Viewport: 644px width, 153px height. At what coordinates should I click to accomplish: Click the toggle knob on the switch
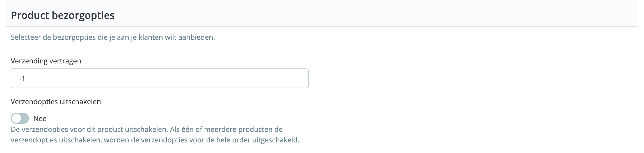point(17,118)
